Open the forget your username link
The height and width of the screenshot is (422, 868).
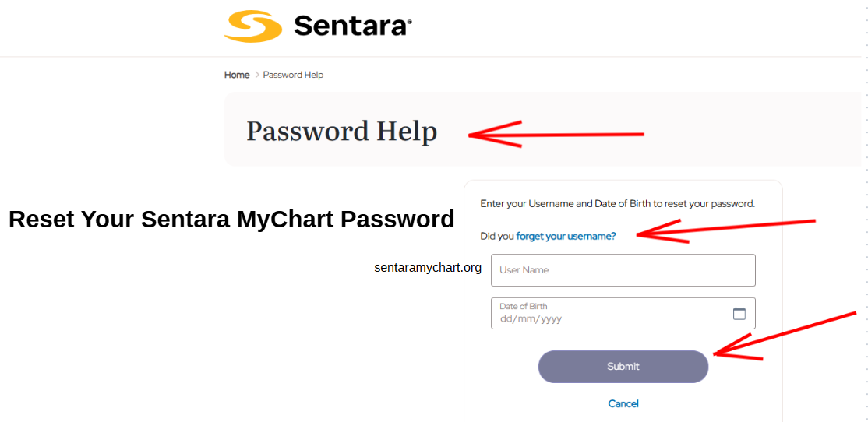point(566,236)
